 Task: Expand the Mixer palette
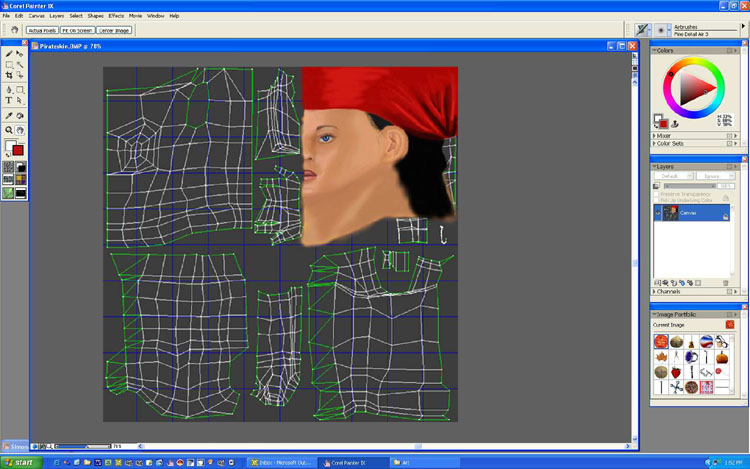pos(664,135)
